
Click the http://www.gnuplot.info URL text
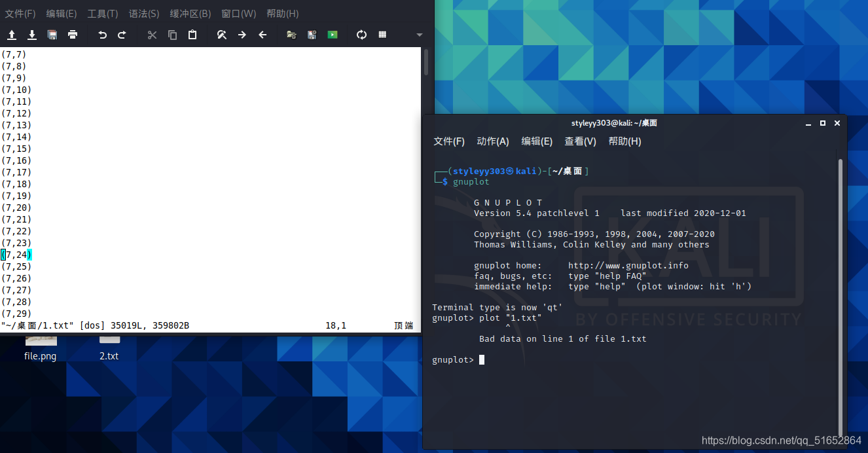(628, 265)
